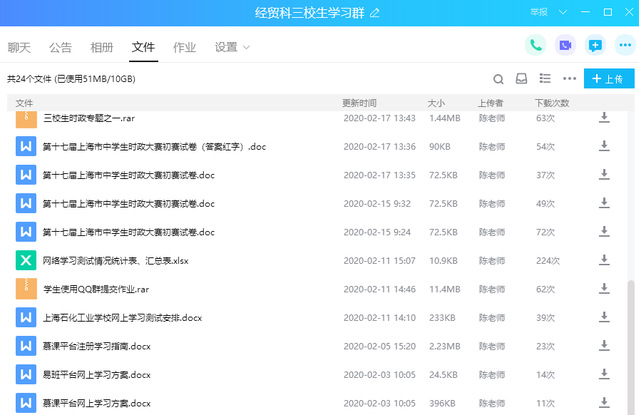Open 慕课平台注册学习指南.docx file
639x415 pixels.
[96, 347]
